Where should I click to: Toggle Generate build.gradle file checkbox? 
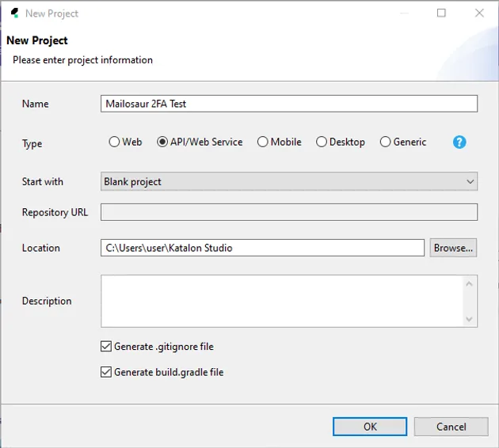[x=106, y=372]
